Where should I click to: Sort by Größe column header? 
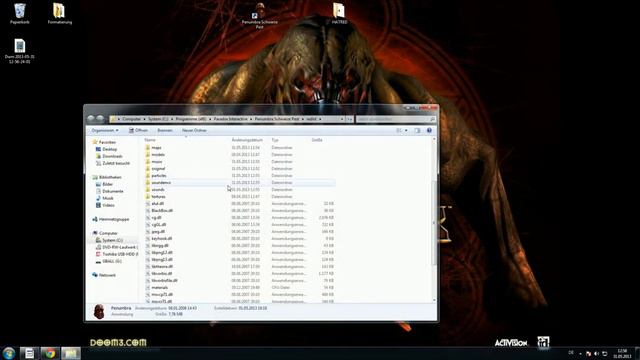click(x=317, y=140)
